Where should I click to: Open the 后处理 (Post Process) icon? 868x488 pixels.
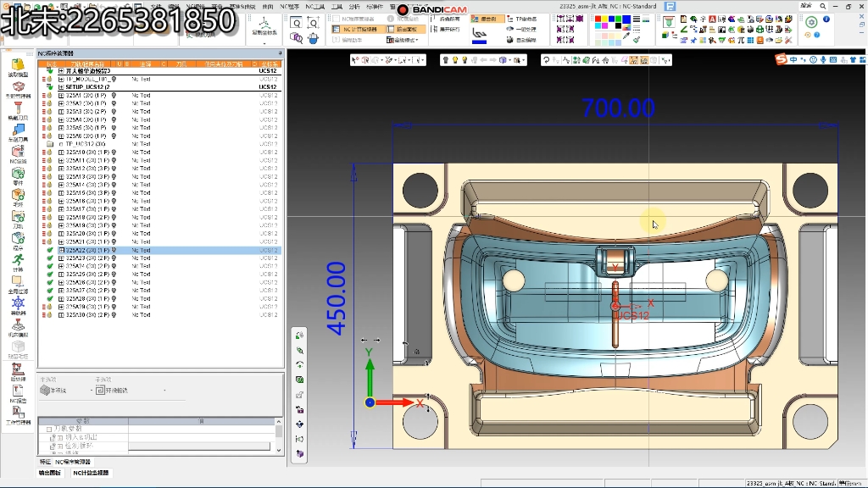click(x=17, y=370)
